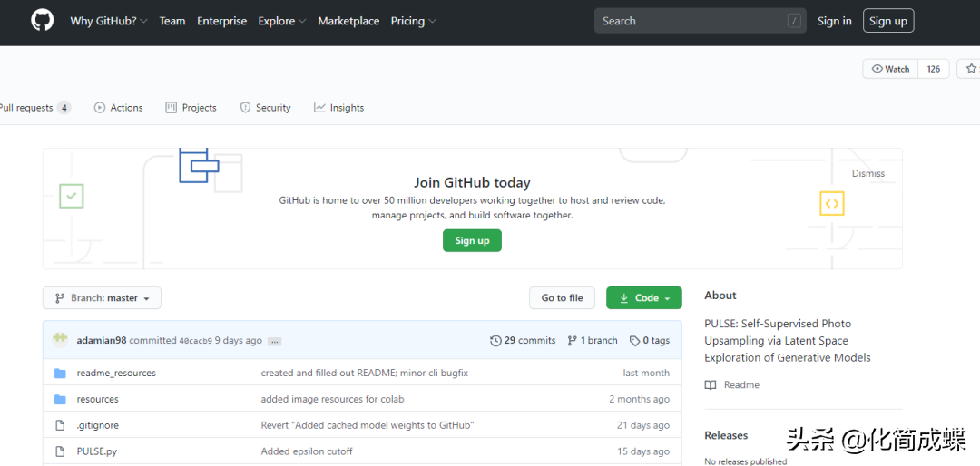Click the PULSE.py file icon
This screenshot has height=466, width=980.
pyautogui.click(x=60, y=451)
